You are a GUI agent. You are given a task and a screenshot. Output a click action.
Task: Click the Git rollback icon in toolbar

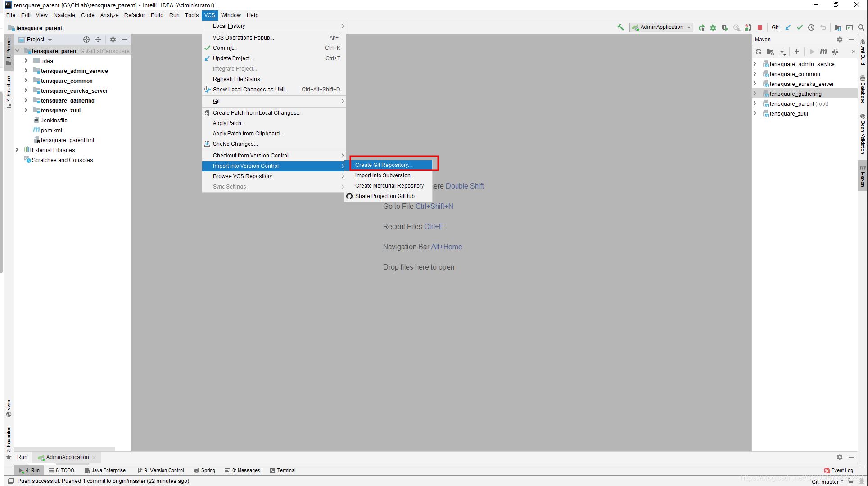tap(823, 28)
